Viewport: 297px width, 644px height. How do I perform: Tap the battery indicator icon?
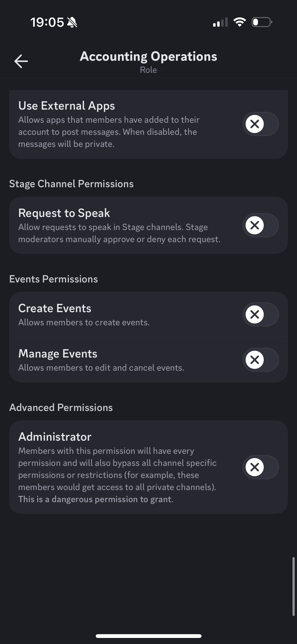(x=262, y=22)
